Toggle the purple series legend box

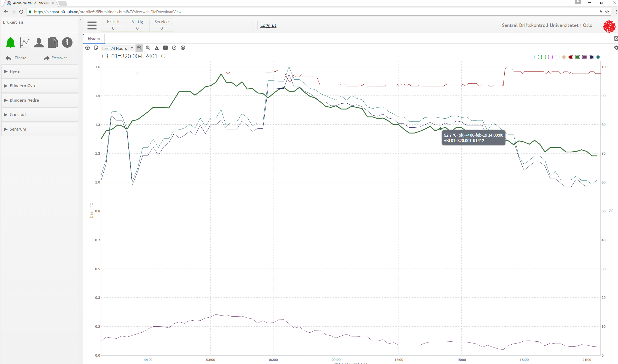tap(584, 57)
